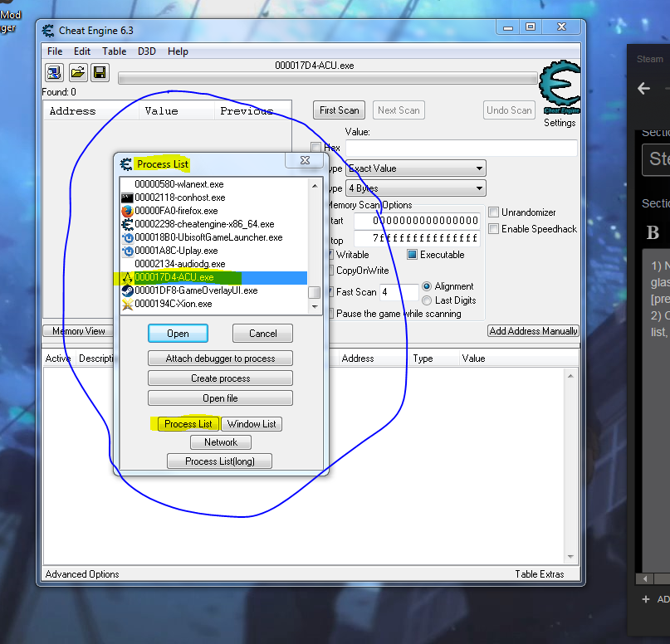Click the Uplay.exe process icon
Image resolution: width=670 pixels, height=644 pixels.
coord(127,251)
